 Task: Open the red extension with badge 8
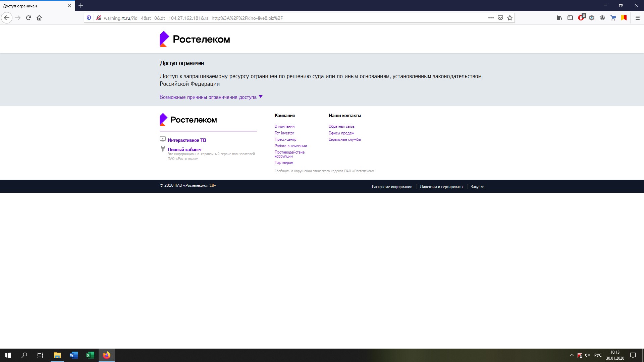(581, 17)
